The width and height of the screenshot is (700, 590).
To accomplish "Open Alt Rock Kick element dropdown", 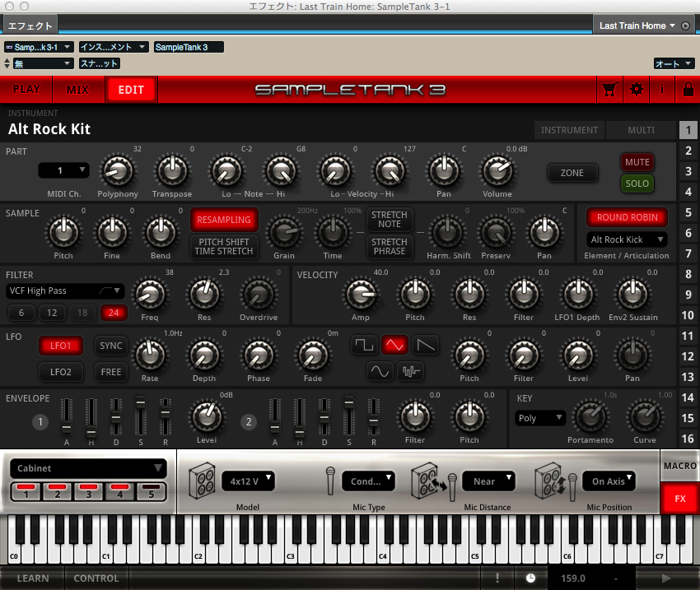I will click(627, 239).
